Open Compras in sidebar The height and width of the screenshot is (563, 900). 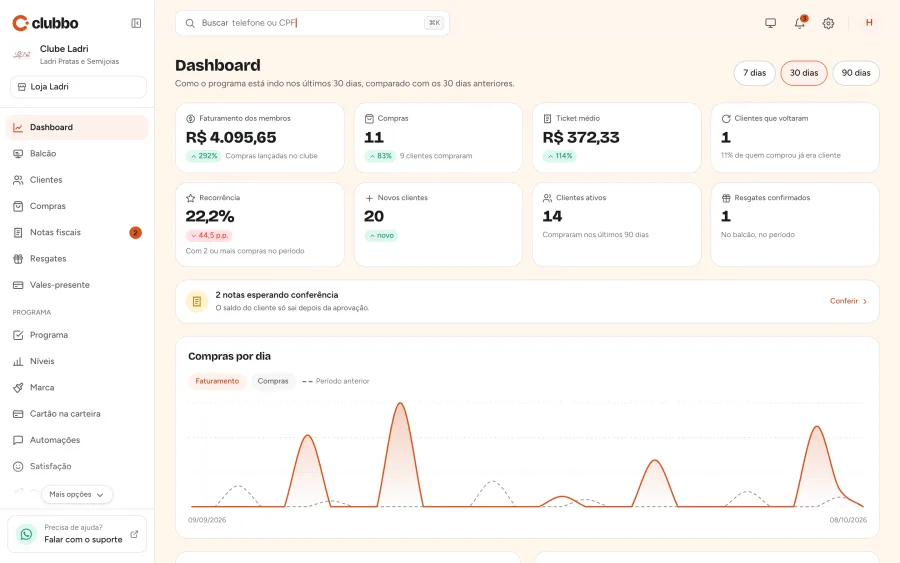(77, 206)
